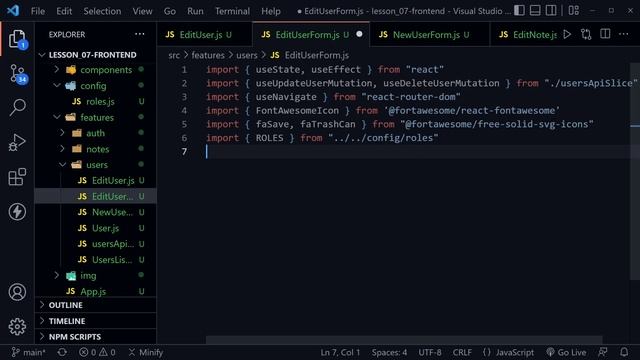640x360 pixels.
Task: Click the features breadcrumb segment
Action: [208, 55]
